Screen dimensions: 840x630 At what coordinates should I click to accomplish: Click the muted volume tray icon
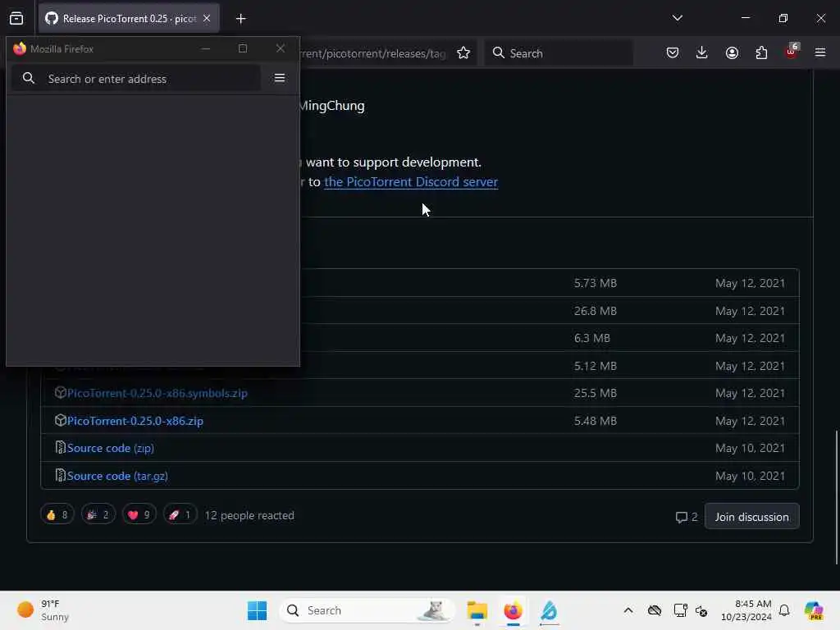click(x=701, y=610)
